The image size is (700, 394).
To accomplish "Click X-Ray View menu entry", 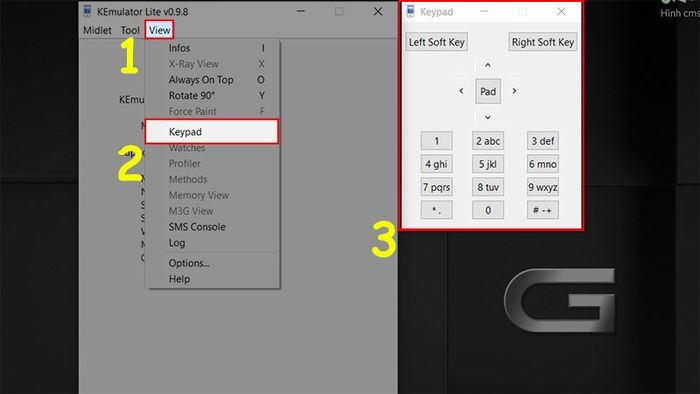I will point(212,64).
